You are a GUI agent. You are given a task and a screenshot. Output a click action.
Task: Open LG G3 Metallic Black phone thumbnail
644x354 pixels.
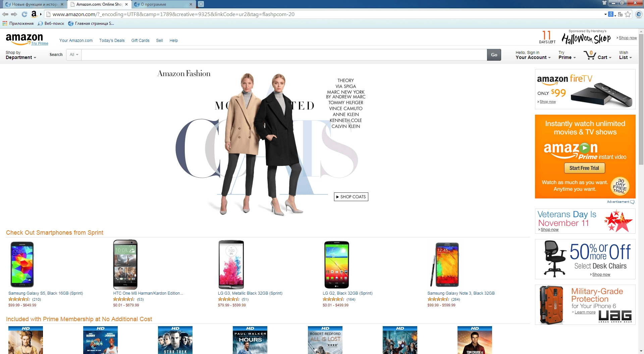(x=231, y=264)
